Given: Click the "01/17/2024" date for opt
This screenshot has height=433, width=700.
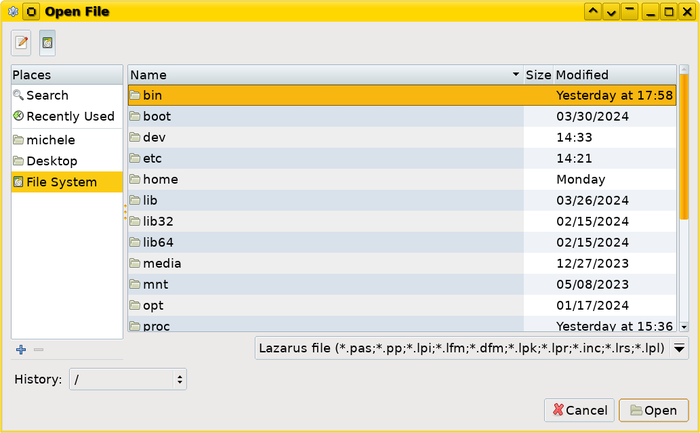Looking at the screenshot, I should [592, 305].
